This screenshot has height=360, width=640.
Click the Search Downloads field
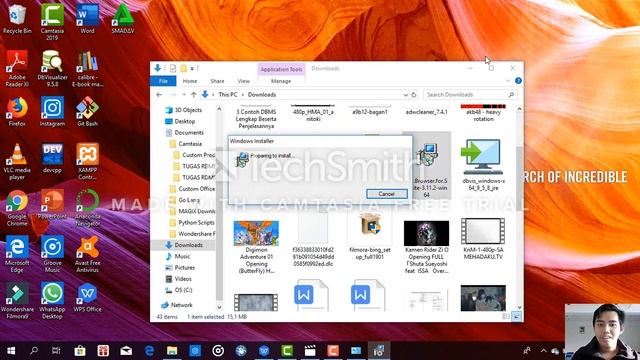(469, 95)
